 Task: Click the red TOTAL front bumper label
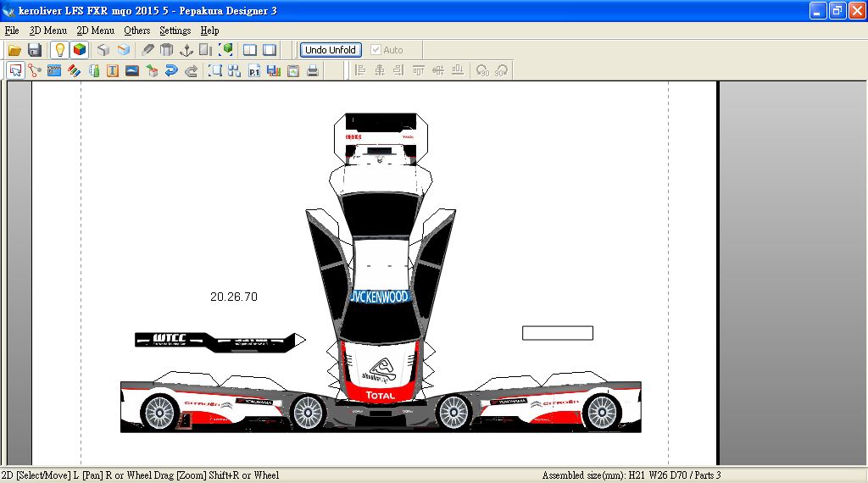pyautogui.click(x=381, y=395)
